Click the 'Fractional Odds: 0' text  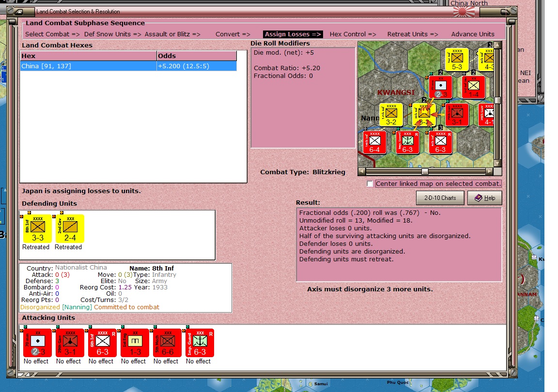click(283, 76)
